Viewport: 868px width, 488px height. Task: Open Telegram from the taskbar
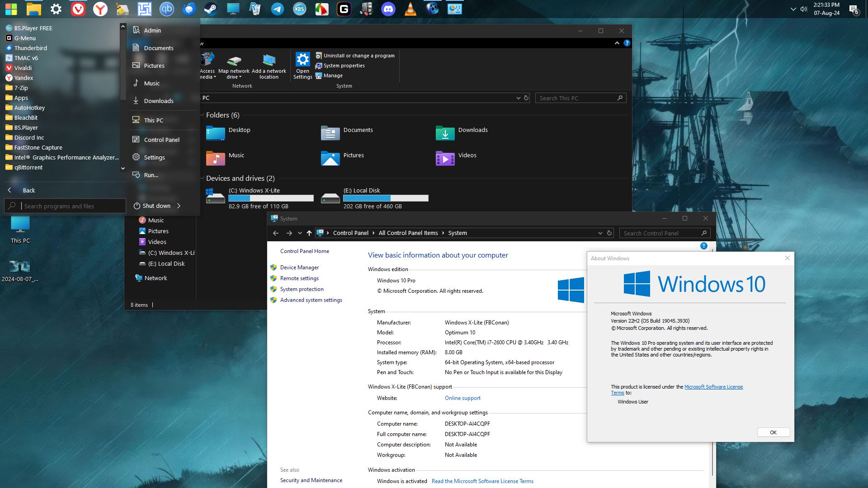point(277,9)
